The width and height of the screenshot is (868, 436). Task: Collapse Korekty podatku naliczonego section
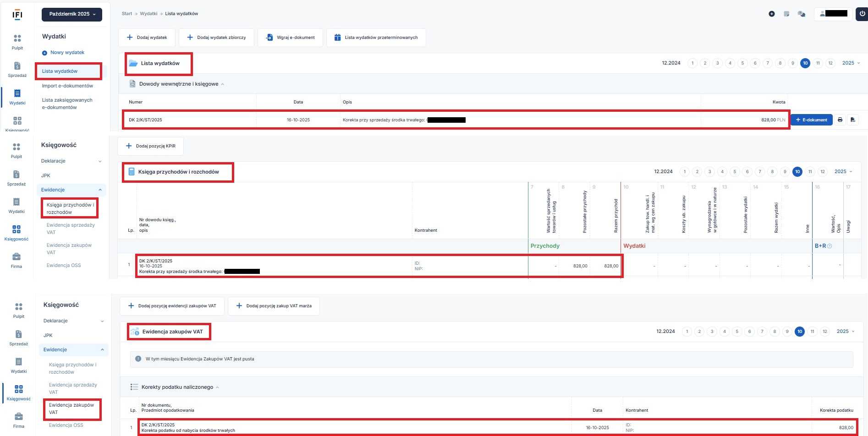217,387
